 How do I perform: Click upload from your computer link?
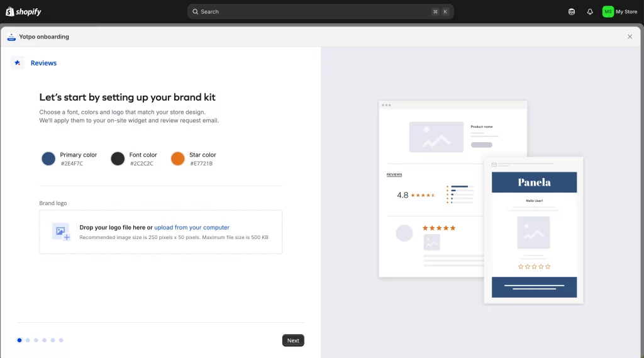(192, 228)
